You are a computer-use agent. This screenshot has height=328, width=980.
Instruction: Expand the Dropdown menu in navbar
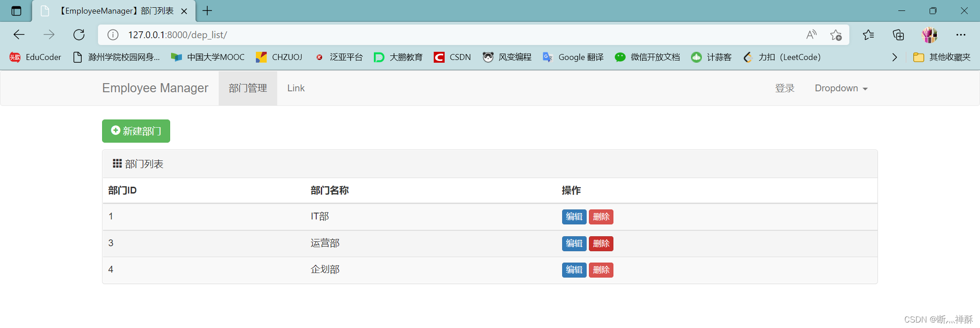(841, 88)
